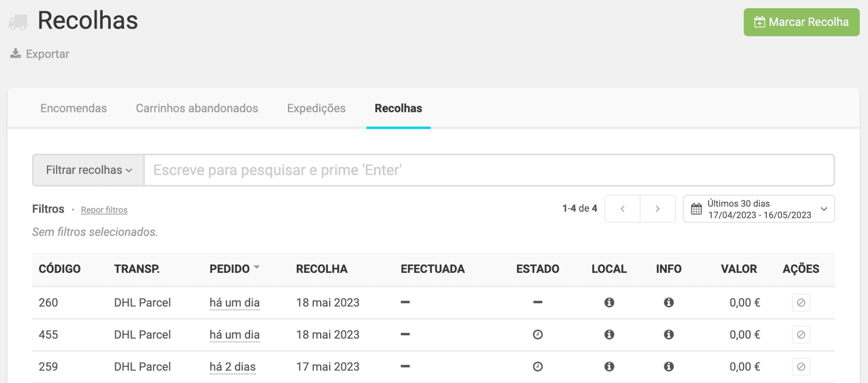
Task: Switch to the Encomendas tab
Action: tap(73, 108)
